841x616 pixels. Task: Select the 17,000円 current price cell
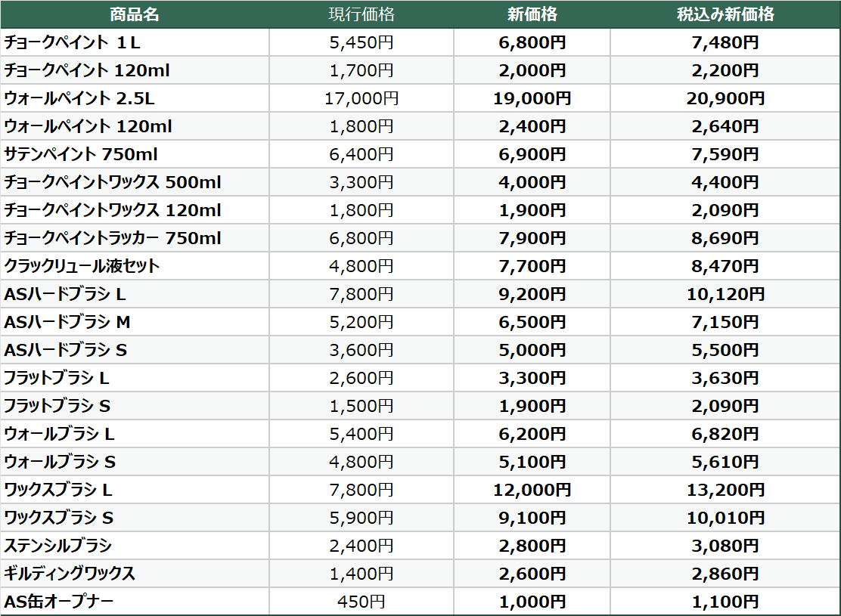(x=362, y=98)
